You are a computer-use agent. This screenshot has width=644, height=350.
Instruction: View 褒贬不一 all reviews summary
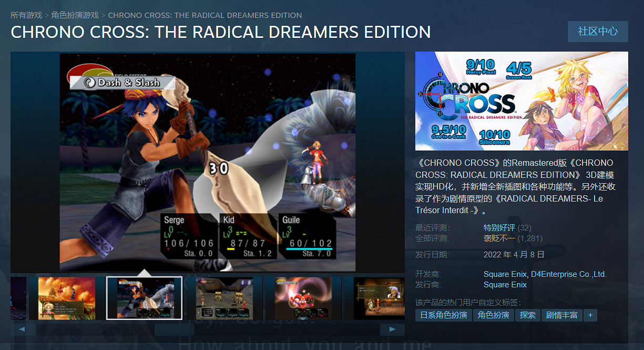pos(499,238)
